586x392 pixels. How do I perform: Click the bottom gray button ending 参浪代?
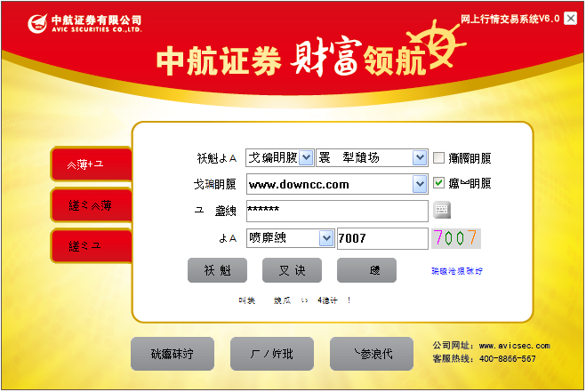click(372, 354)
